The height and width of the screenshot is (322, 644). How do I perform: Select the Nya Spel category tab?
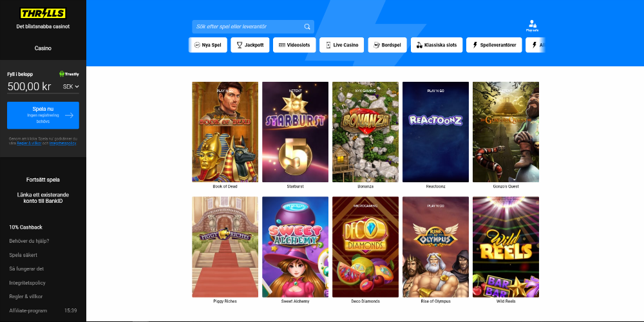coord(207,45)
